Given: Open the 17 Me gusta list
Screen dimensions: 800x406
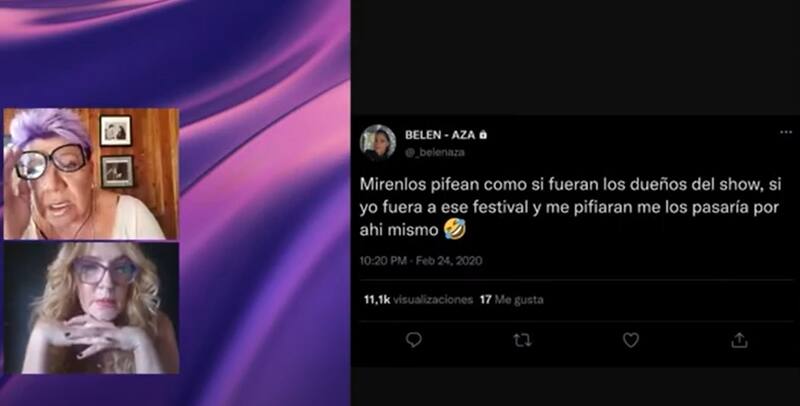Looking at the screenshot, I should click(512, 299).
